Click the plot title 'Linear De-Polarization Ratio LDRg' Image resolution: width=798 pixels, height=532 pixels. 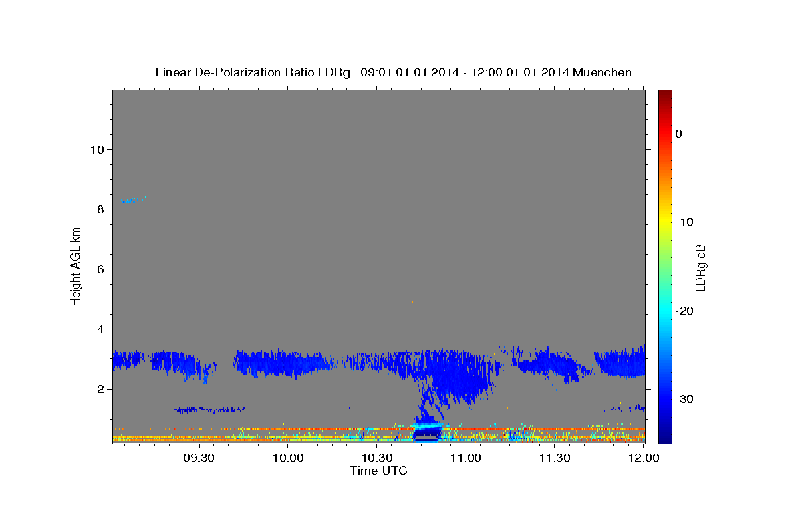click(252, 72)
